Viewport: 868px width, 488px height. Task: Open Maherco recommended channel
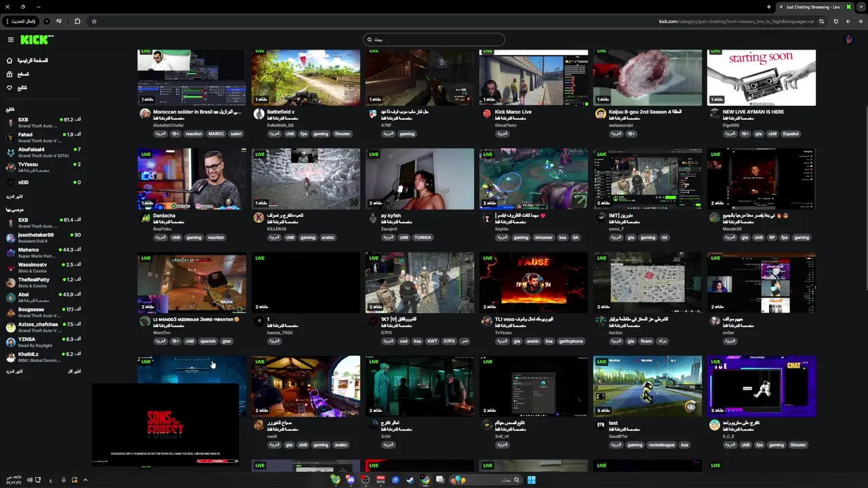(x=43, y=252)
